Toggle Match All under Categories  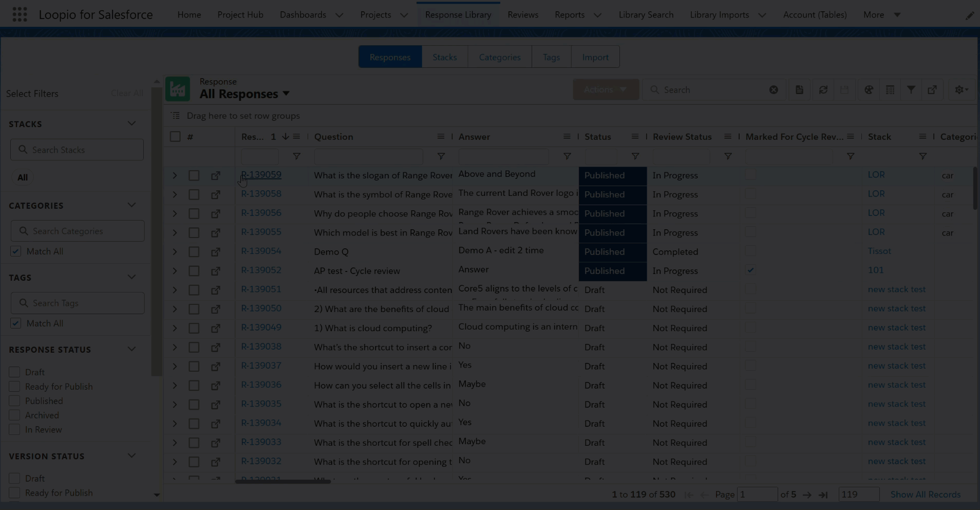(x=15, y=251)
